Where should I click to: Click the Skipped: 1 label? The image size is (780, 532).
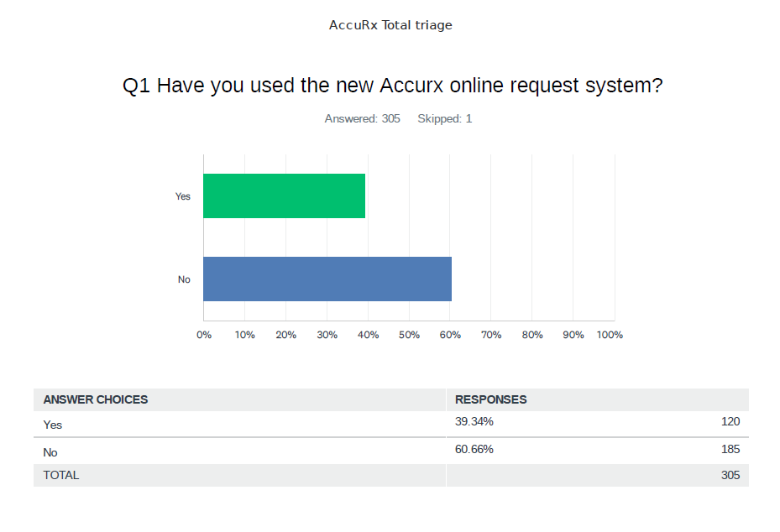point(444,119)
